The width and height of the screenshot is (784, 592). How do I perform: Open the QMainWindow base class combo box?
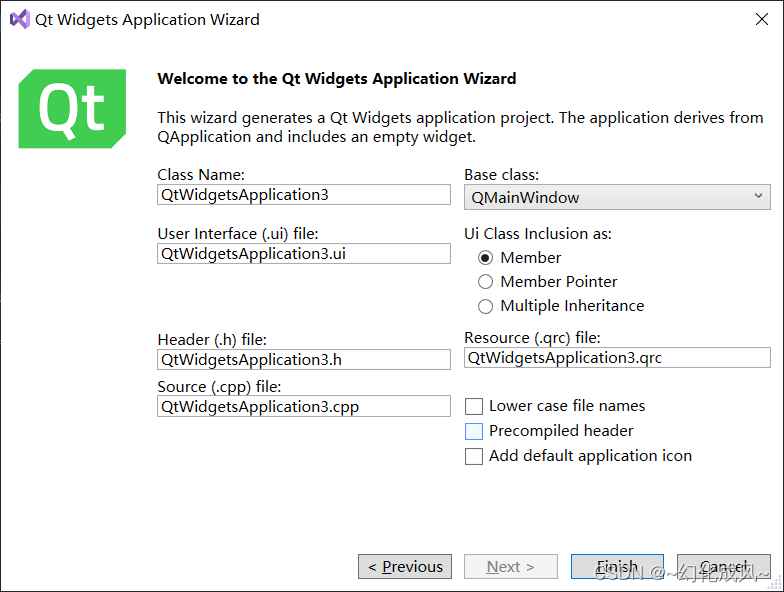(617, 197)
